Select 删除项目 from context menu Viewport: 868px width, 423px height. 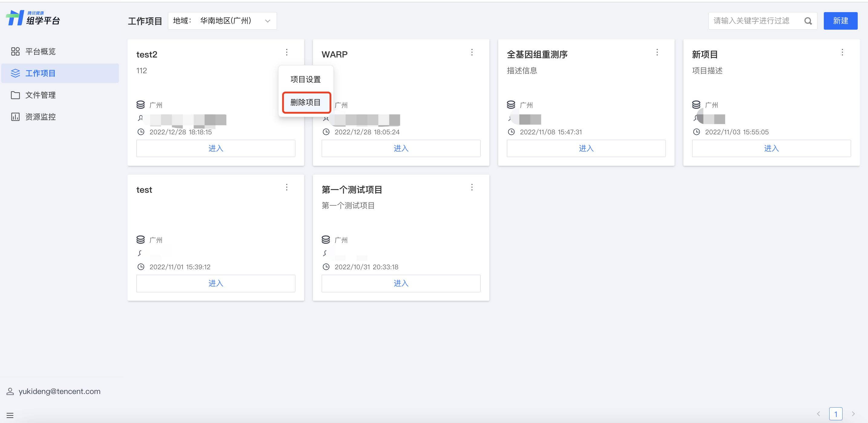click(x=306, y=102)
